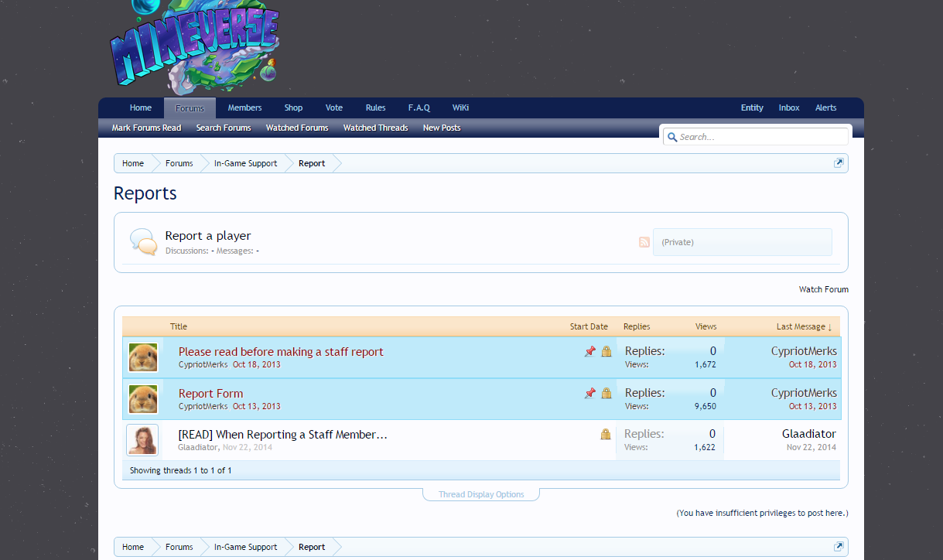Click the Report a player speech bubble icon
Viewport: 943px width, 560px height.
click(143, 242)
